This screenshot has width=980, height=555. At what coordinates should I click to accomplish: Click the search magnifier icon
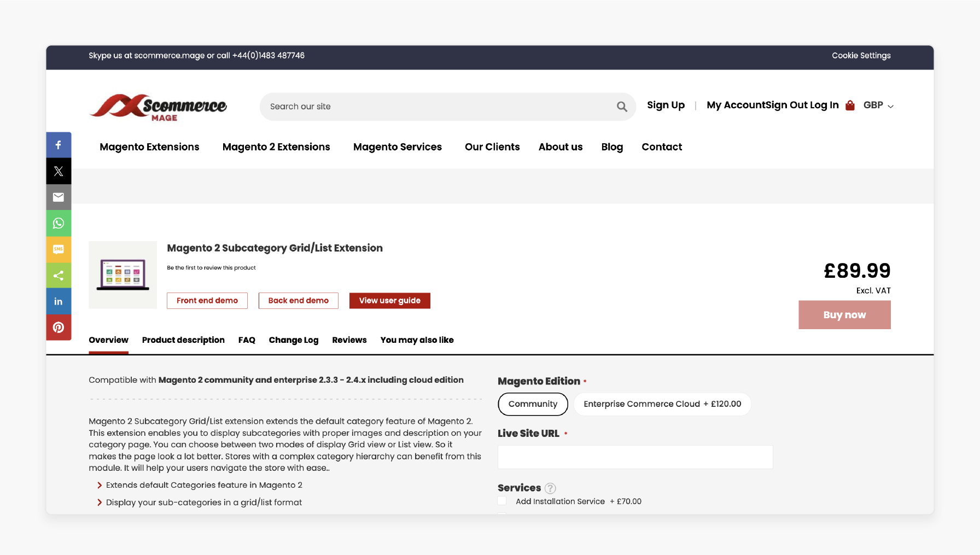pos(622,107)
